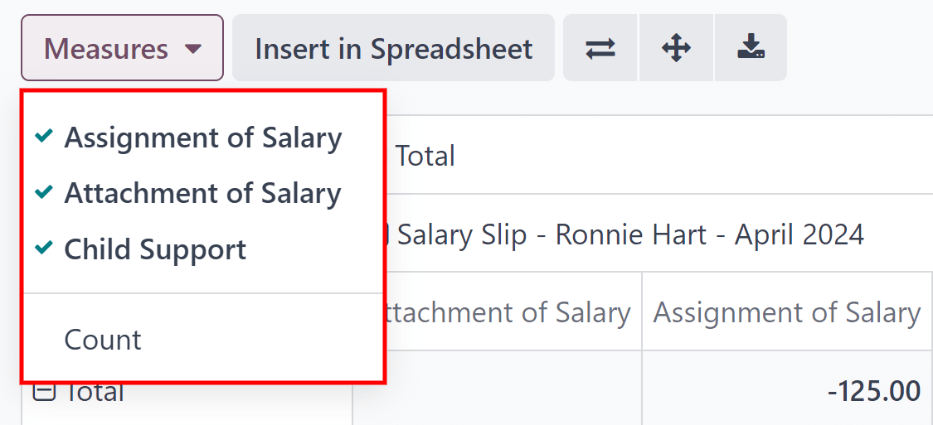The image size is (933, 425).
Task: Click checkmark icon beside Assignment of Salary
Action: 43,137
